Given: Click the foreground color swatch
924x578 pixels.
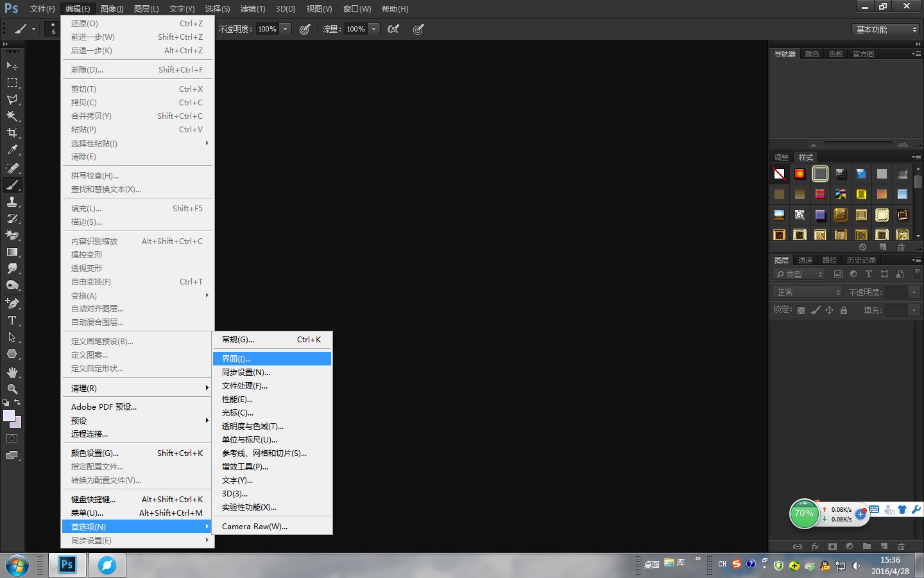Looking at the screenshot, I should (x=9, y=416).
